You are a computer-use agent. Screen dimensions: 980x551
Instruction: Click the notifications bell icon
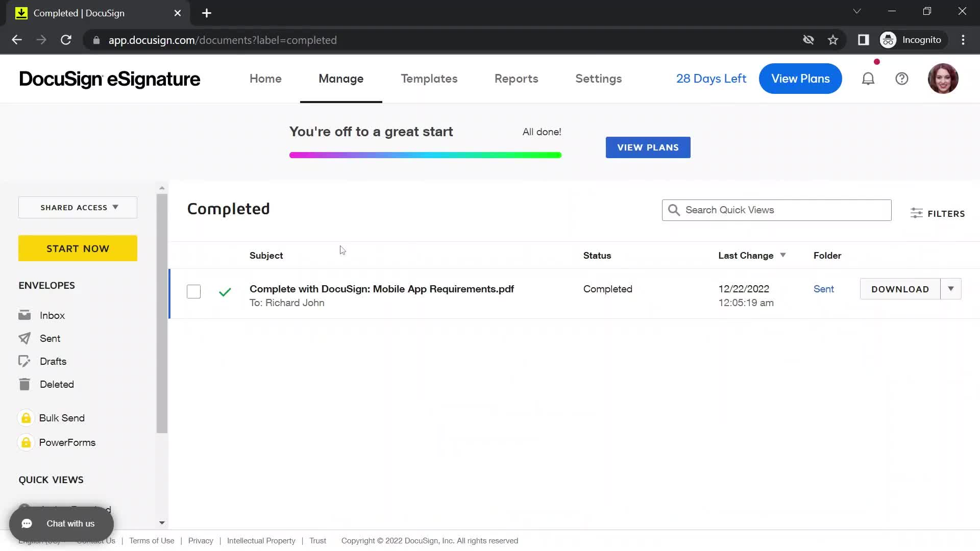pyautogui.click(x=868, y=79)
